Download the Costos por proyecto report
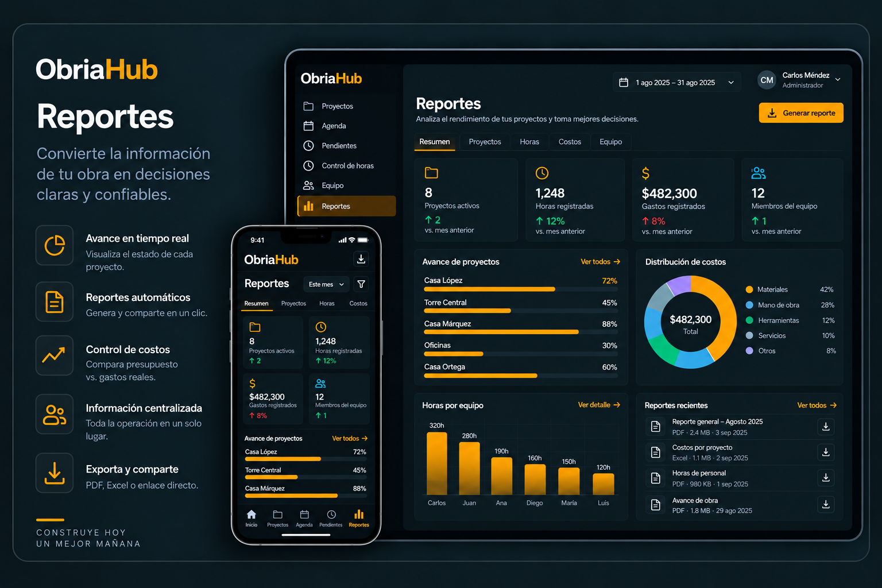 pos(826,452)
